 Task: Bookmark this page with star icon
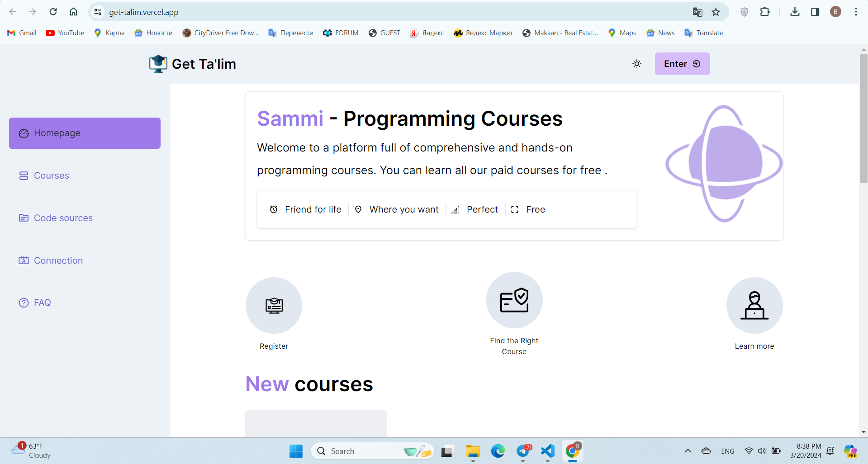click(x=716, y=12)
